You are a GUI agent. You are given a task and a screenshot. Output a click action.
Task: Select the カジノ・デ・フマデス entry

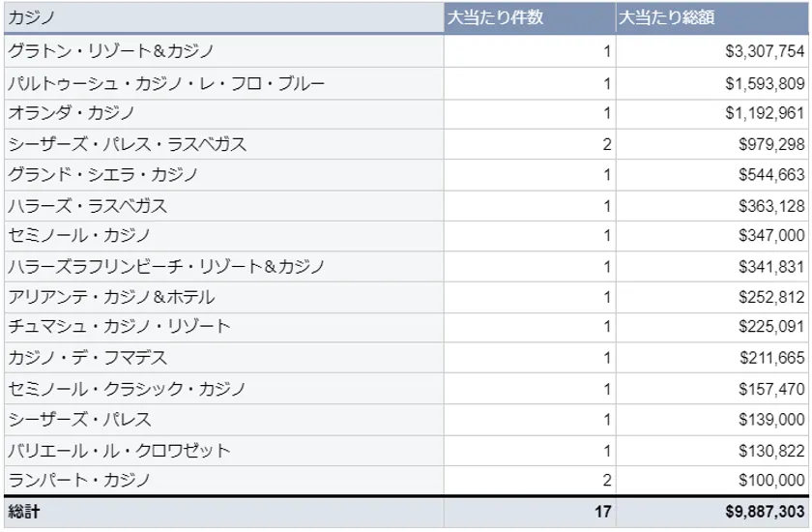(87, 358)
